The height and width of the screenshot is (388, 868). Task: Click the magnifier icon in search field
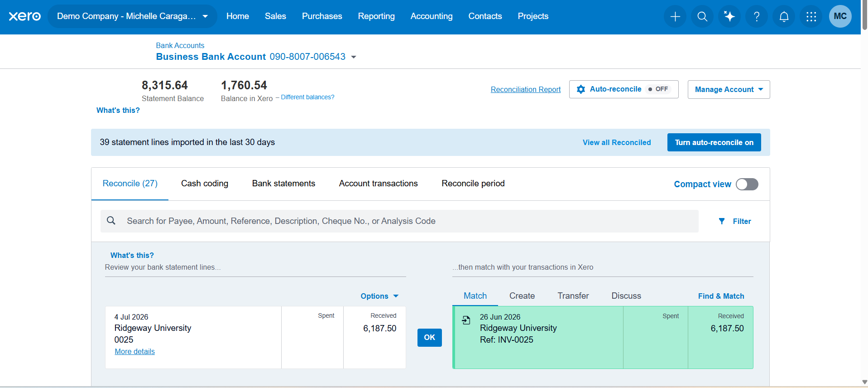click(111, 221)
